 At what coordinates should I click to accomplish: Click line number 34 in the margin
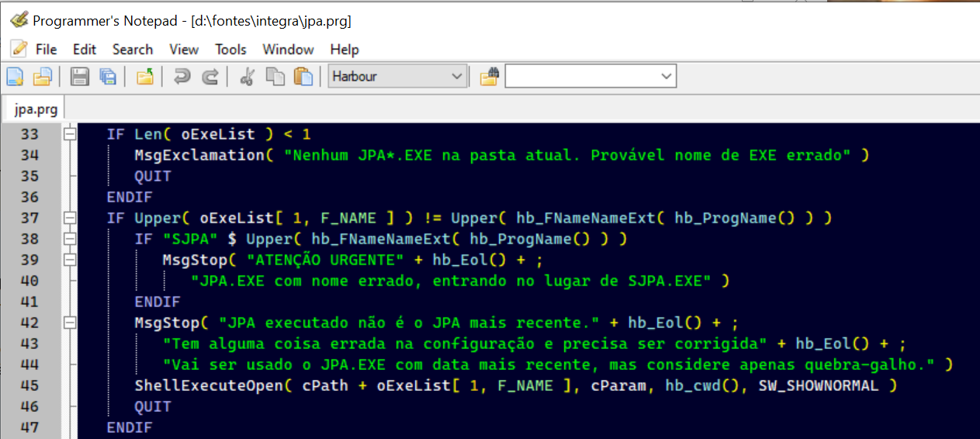point(29,155)
